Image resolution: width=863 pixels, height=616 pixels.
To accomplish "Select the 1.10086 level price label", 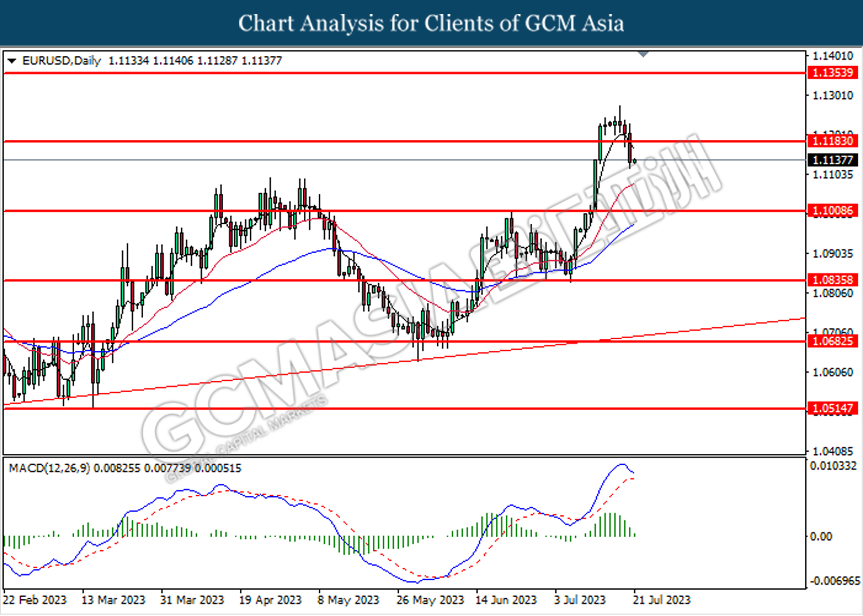I will point(833,211).
